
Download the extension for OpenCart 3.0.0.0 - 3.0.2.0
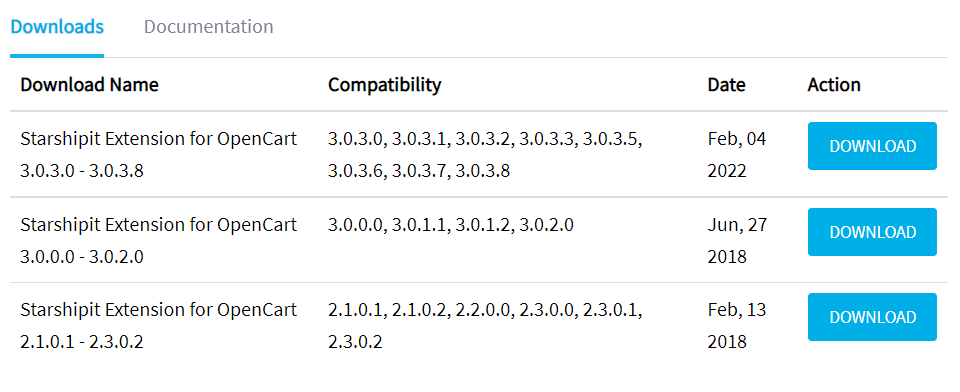872,232
